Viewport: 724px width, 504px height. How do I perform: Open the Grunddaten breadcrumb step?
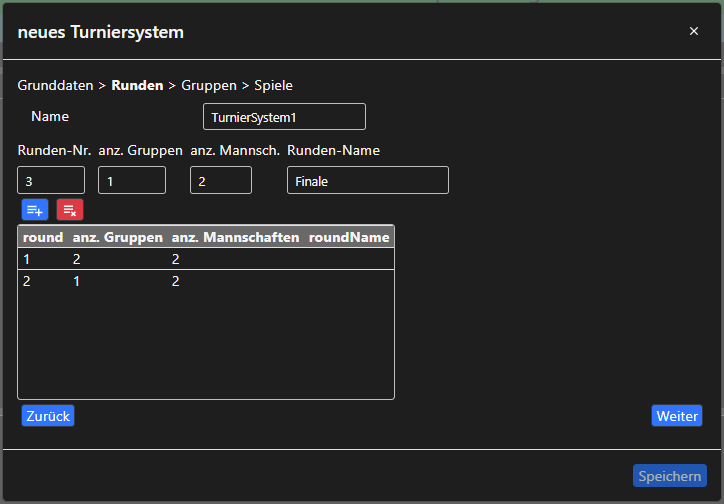tap(55, 85)
